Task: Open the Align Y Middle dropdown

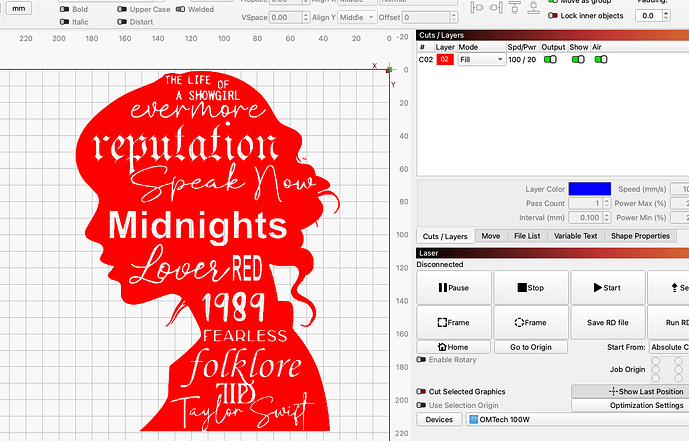Action: [355, 17]
